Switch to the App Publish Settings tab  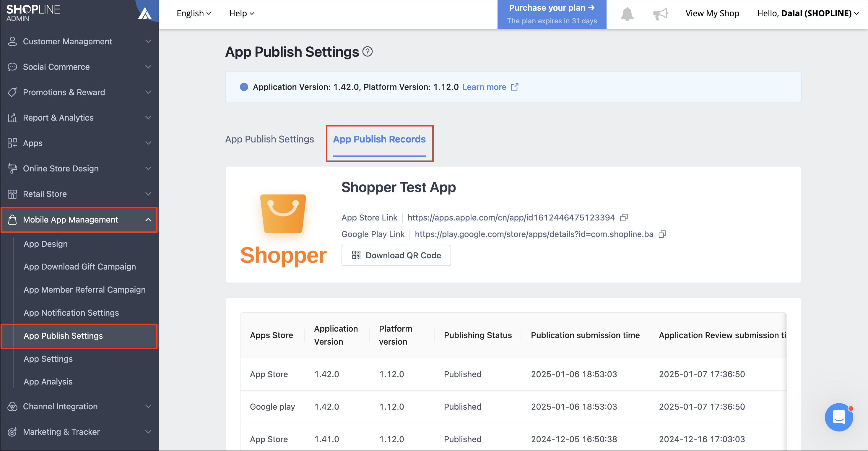click(x=269, y=139)
